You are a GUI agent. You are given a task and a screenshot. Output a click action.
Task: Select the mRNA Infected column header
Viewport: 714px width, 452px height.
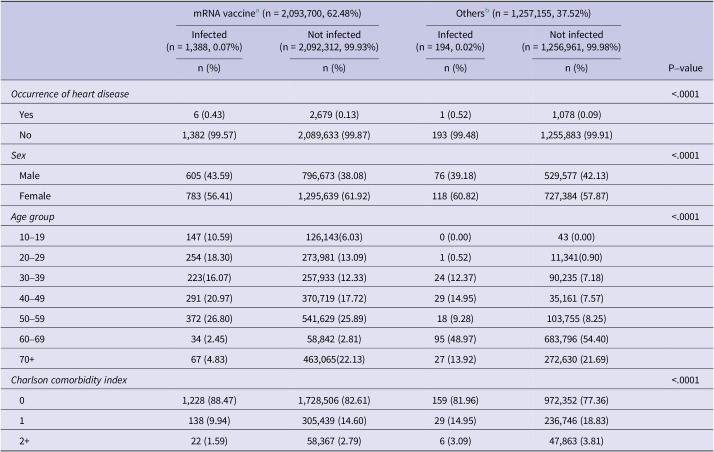coord(209,41)
